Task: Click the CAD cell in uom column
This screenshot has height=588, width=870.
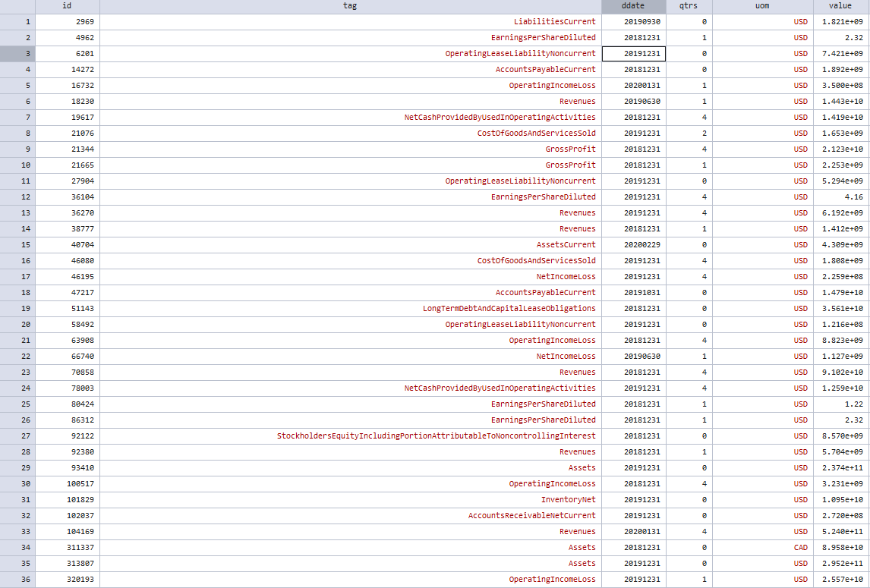Action: click(x=763, y=548)
